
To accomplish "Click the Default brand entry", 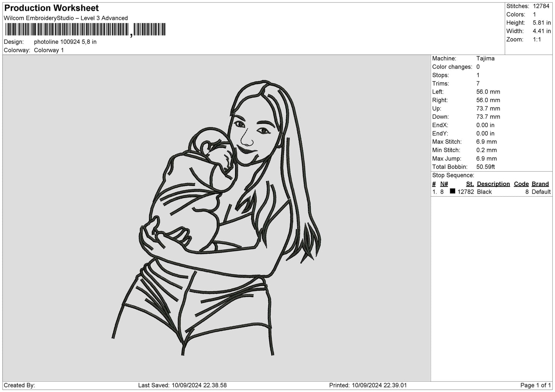I will click(x=541, y=192).
